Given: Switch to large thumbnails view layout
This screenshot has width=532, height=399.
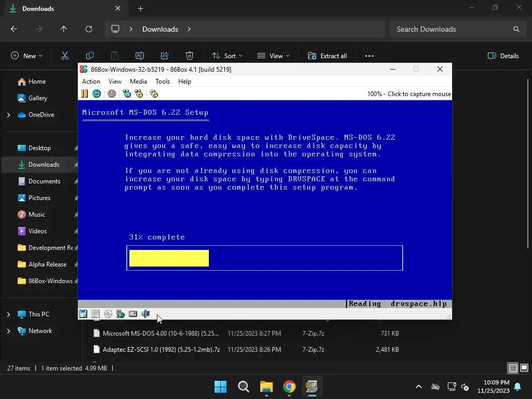Looking at the screenshot, I should (x=524, y=368).
